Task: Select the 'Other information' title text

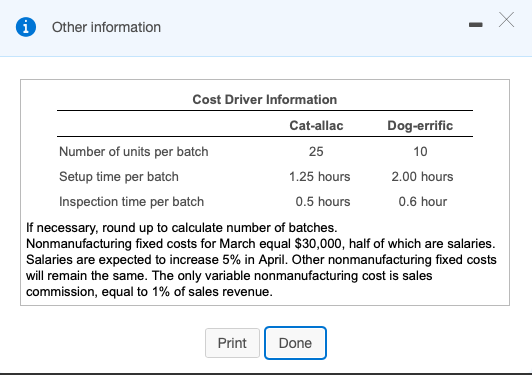Action: [106, 27]
